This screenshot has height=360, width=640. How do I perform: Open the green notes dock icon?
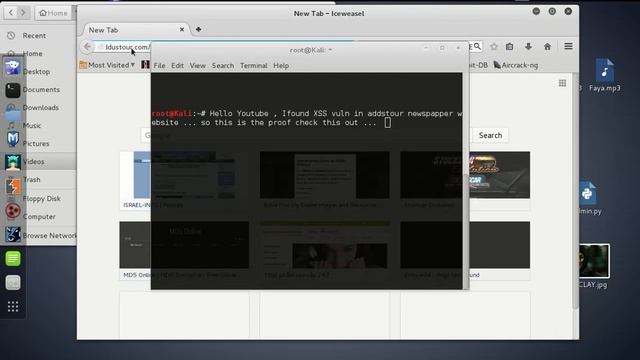(x=13, y=258)
